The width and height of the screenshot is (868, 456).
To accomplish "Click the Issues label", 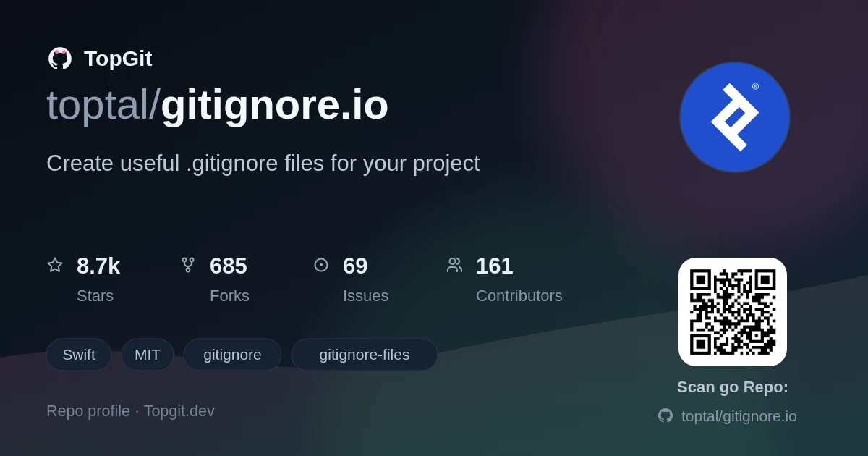I will coord(365,296).
